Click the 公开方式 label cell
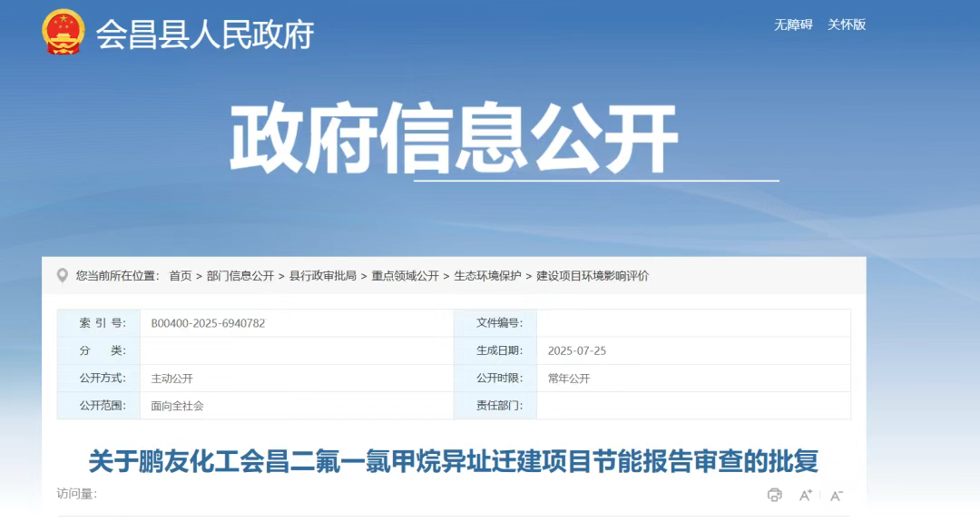This screenshot has height=532, width=980. 99,379
